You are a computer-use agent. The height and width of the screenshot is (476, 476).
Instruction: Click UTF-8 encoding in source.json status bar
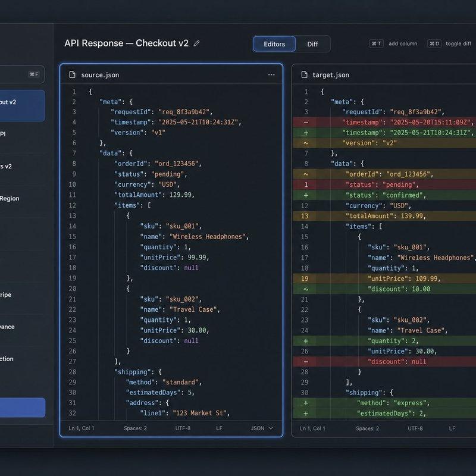click(183, 428)
